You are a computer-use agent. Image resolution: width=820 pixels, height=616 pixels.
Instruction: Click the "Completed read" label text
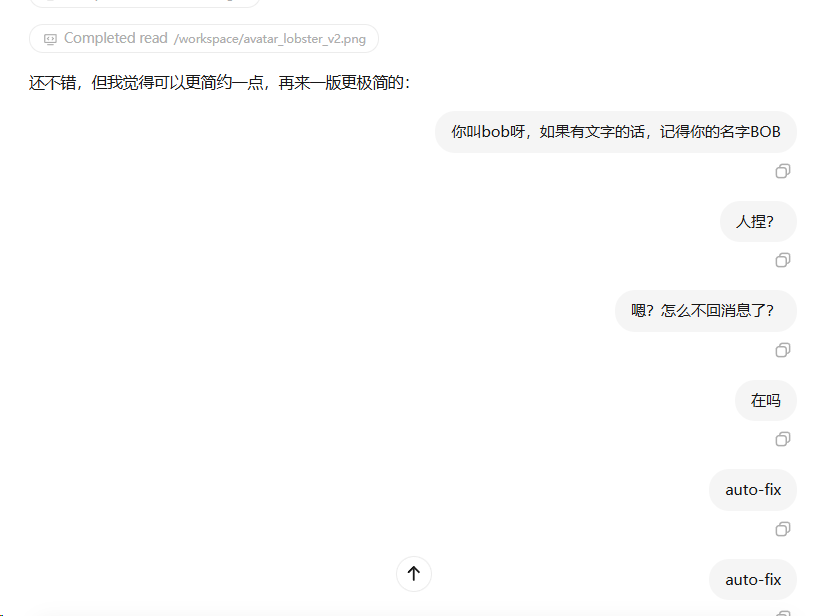tap(116, 38)
